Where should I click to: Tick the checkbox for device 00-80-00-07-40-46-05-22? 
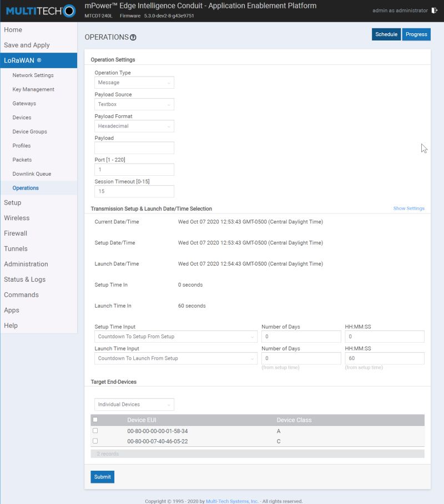click(x=95, y=441)
